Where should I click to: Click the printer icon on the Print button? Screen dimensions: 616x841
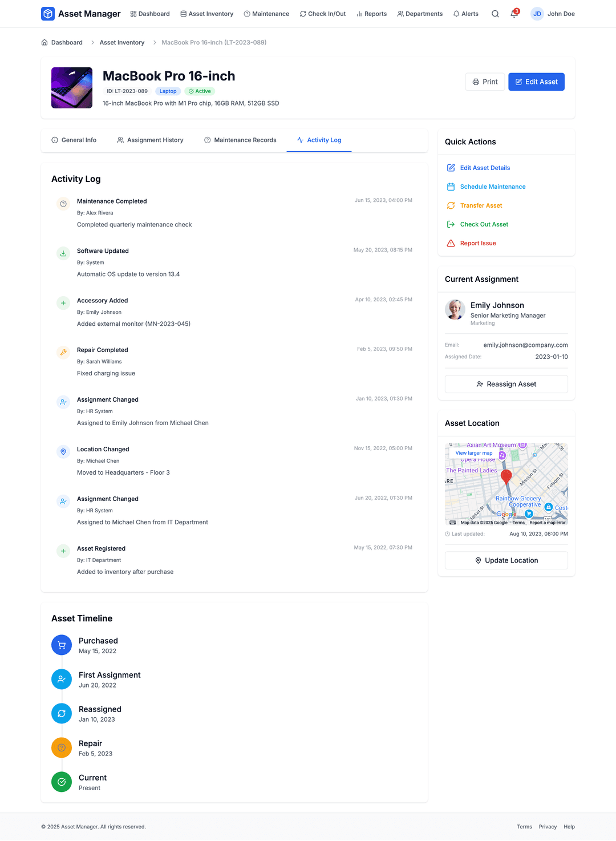[x=475, y=82]
